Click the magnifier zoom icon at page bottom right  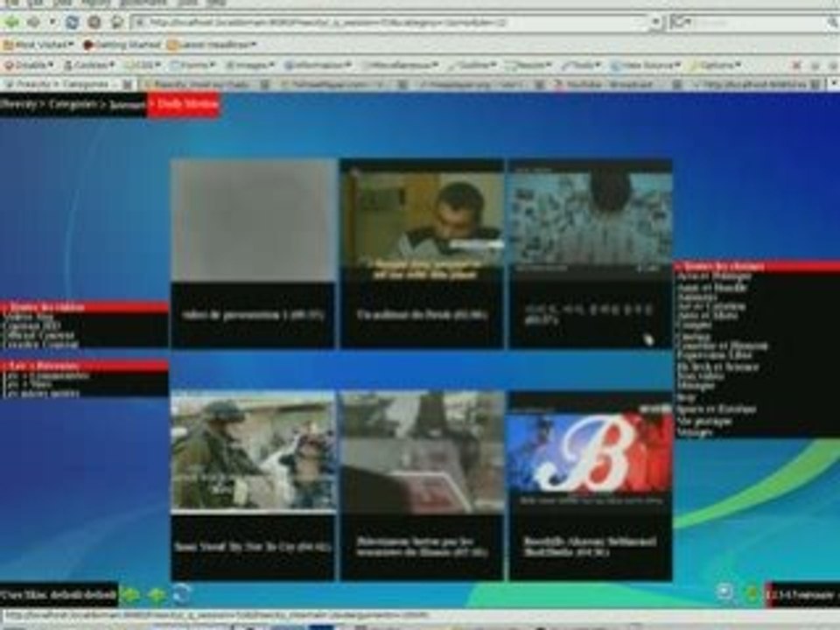tap(724, 592)
